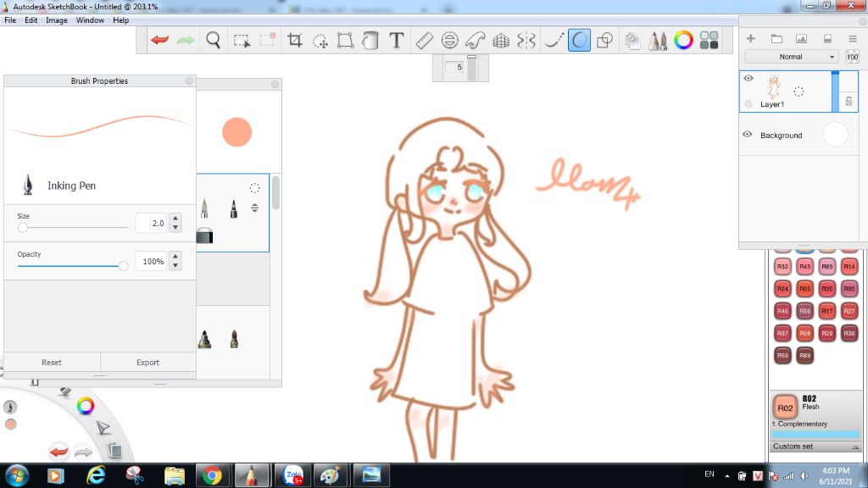This screenshot has height=488, width=868.
Task: Click the layer opacity value 100
Action: [x=852, y=57]
